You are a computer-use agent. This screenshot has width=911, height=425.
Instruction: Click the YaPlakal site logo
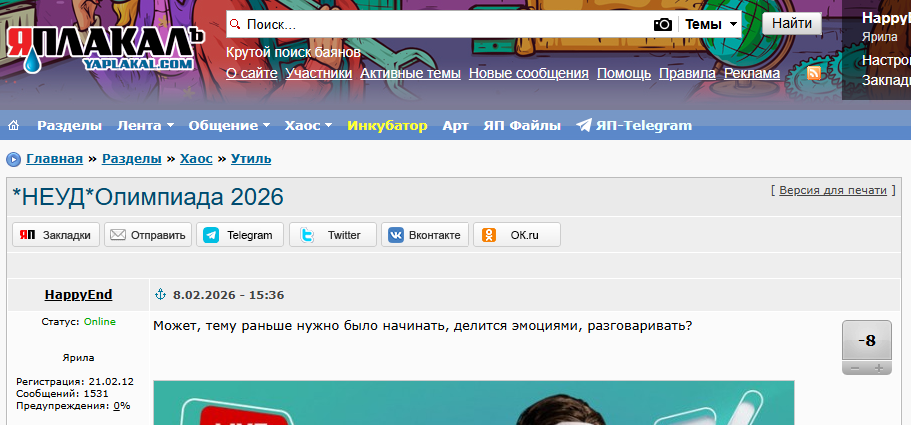click(x=106, y=50)
